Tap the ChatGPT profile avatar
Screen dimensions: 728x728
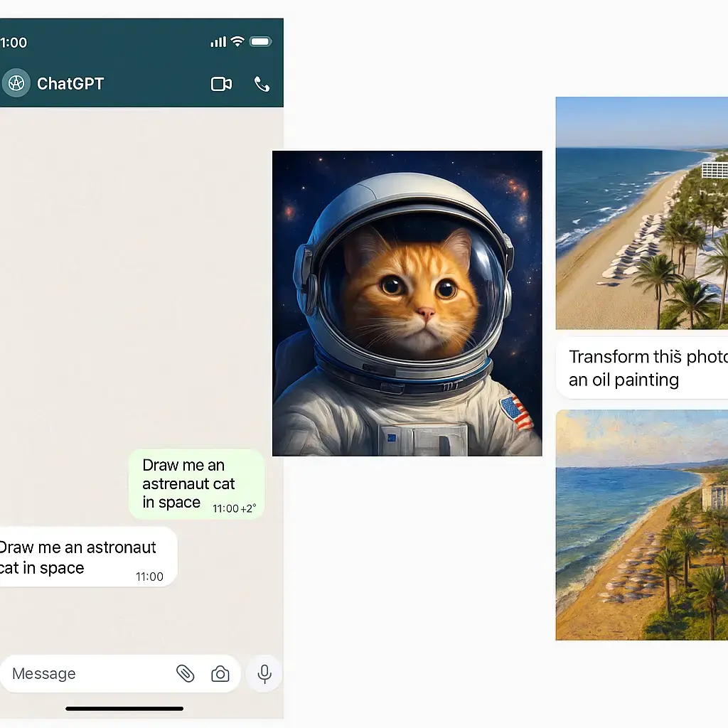16,83
